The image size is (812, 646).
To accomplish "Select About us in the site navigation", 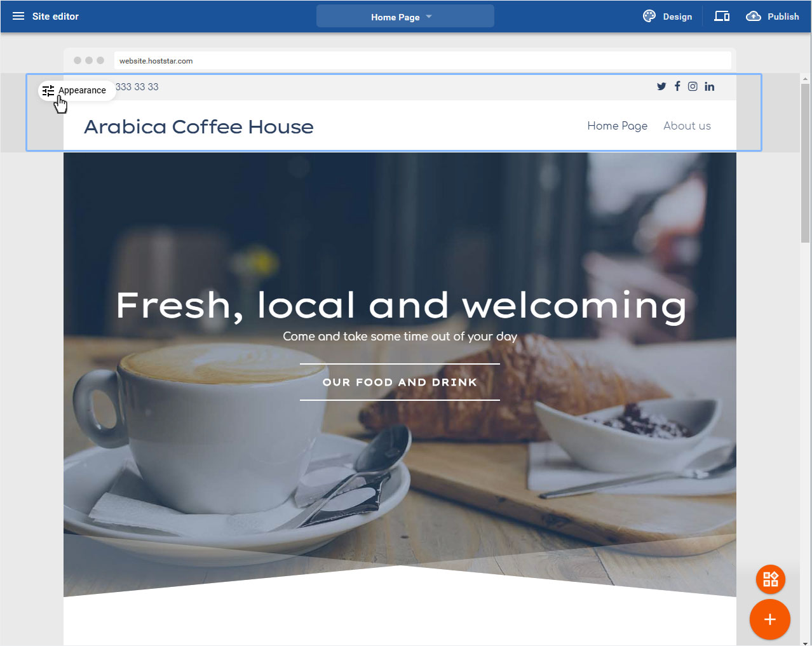I will pyautogui.click(x=687, y=126).
